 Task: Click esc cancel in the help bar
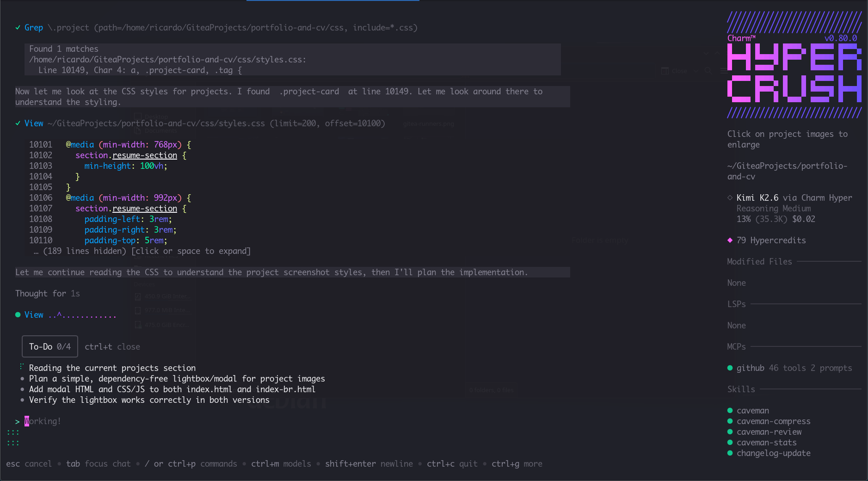(29, 464)
